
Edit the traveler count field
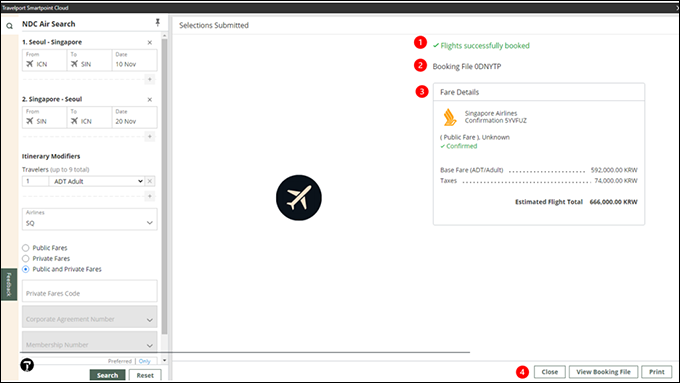tap(36, 181)
